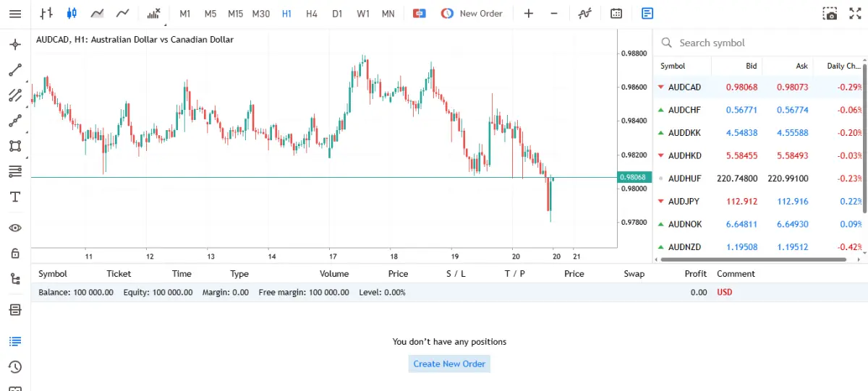Open the economic calendar icon

[616, 13]
